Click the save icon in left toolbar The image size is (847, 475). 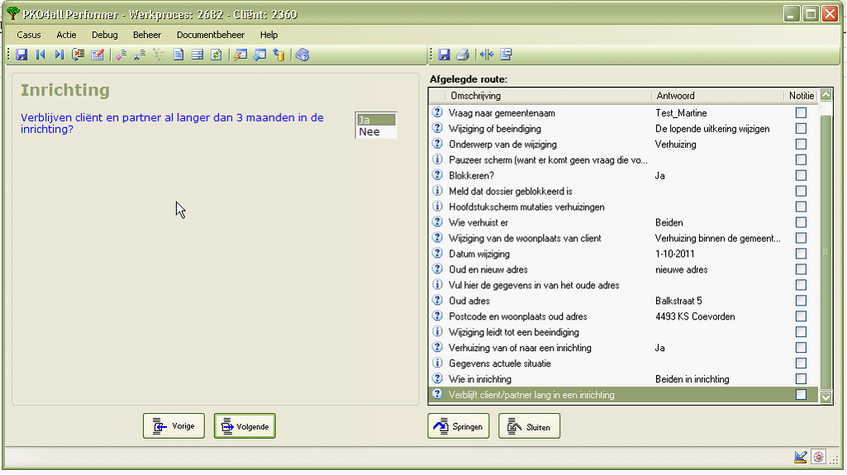[22, 55]
